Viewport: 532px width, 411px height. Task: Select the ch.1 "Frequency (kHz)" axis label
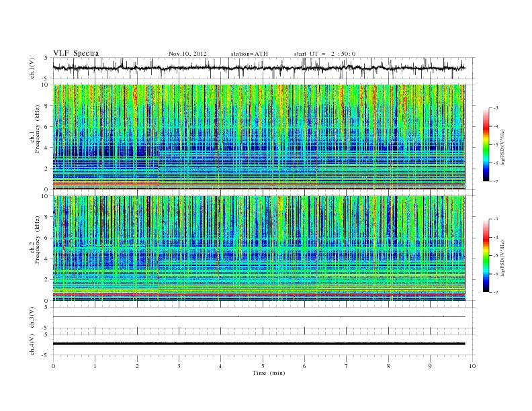pyautogui.click(x=38, y=129)
